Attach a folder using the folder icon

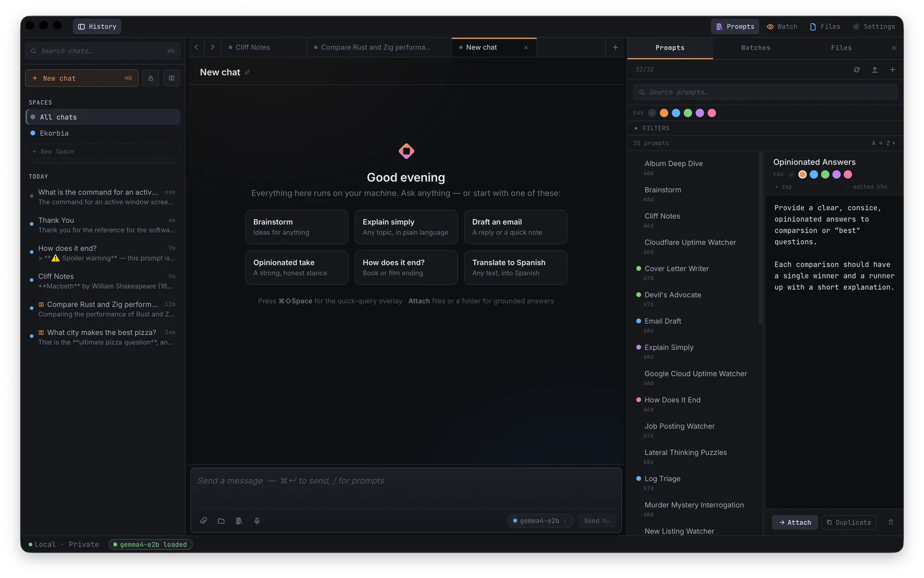pyautogui.click(x=221, y=521)
